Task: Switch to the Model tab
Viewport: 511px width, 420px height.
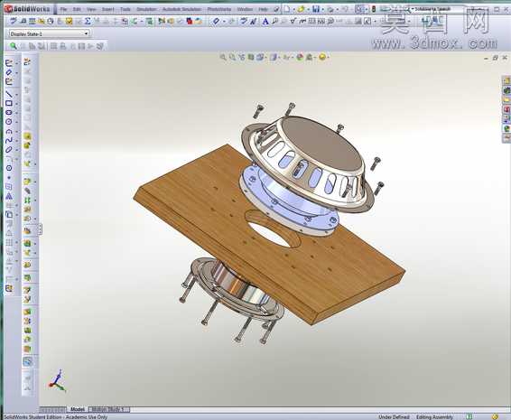Action: point(78,409)
